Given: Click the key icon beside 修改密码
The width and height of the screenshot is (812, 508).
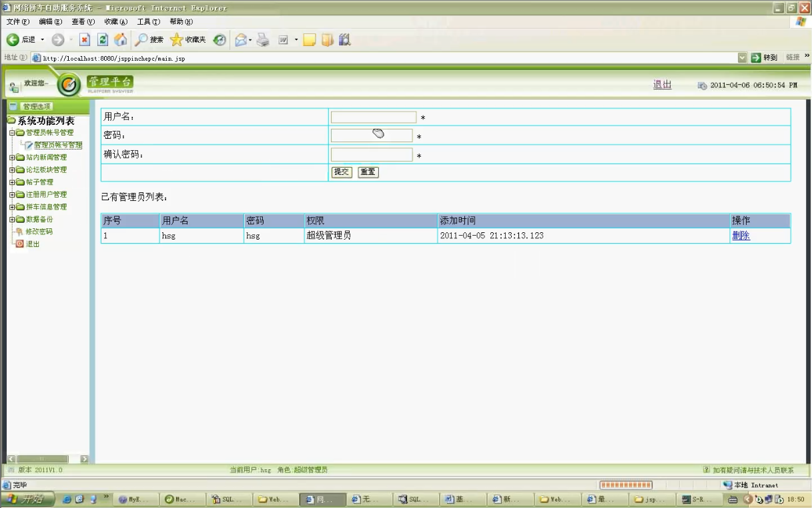Looking at the screenshot, I should [x=19, y=232].
